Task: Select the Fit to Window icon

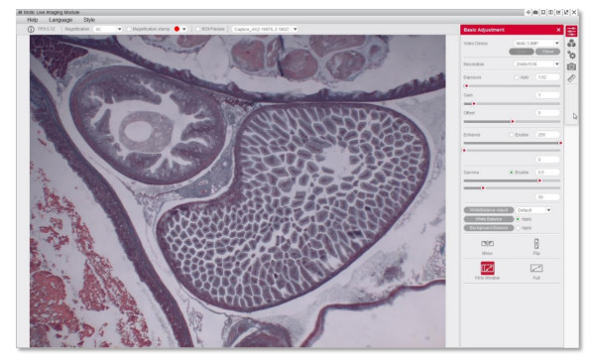Action: tap(488, 268)
